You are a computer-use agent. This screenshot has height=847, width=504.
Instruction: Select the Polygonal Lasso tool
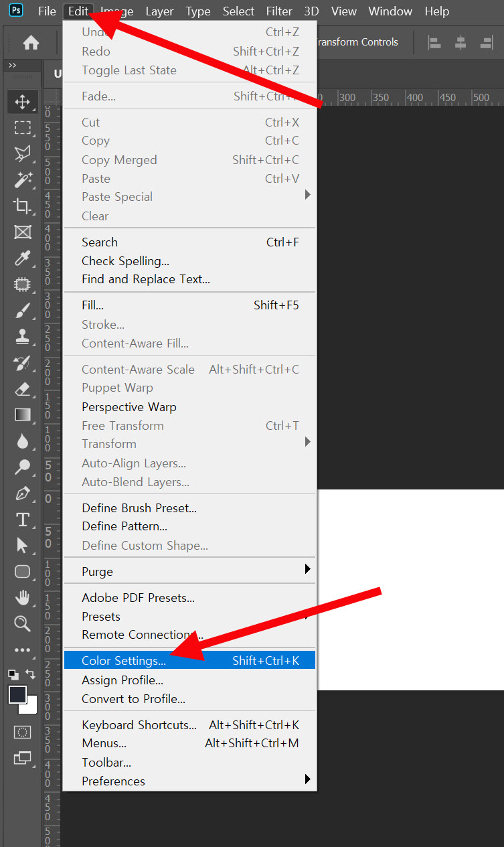point(23,154)
